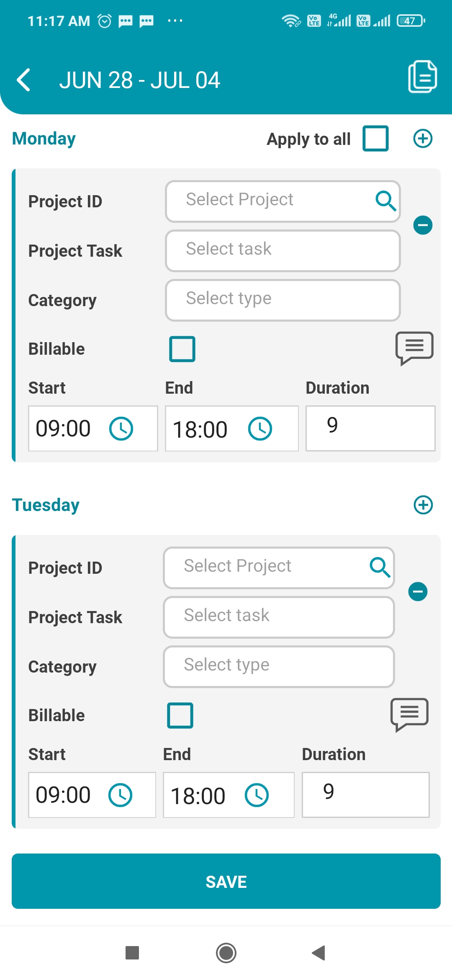The image size is (452, 980).
Task: Open the comment icon for Monday entry
Action: tap(414, 348)
